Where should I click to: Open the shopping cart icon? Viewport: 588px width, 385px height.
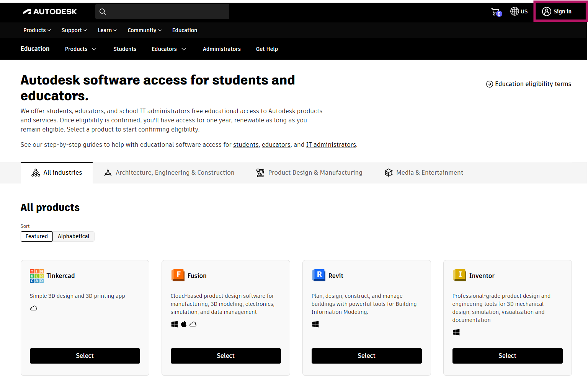coord(496,12)
